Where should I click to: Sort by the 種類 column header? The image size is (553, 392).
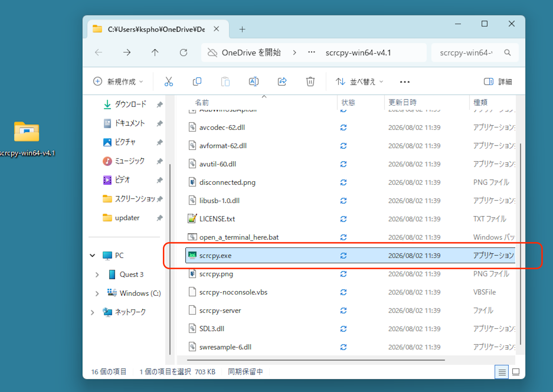click(480, 103)
